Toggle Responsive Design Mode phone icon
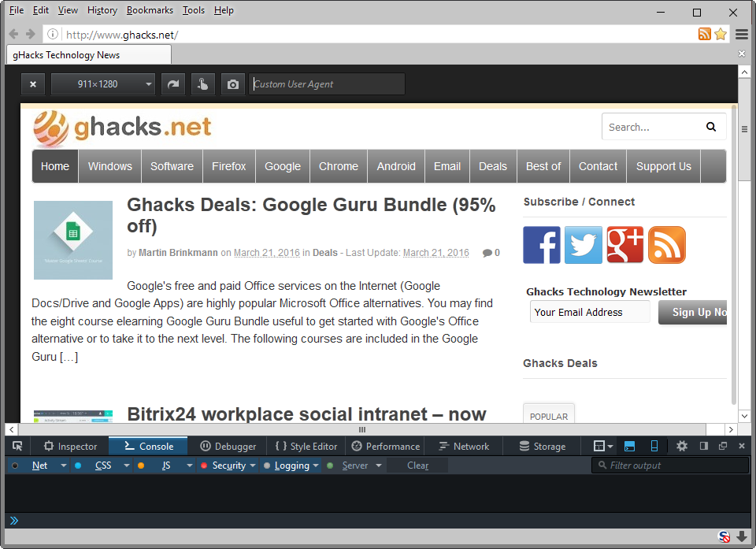The image size is (756, 549). coord(654,447)
